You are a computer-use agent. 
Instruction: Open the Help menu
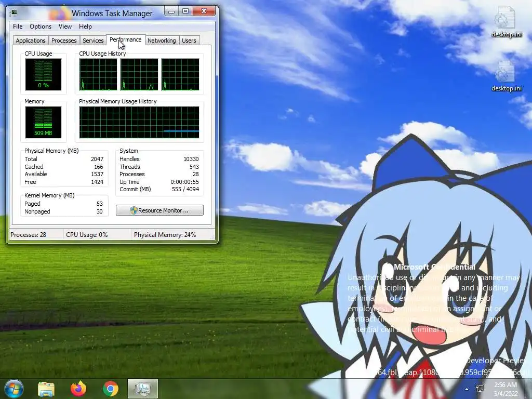[x=86, y=26]
